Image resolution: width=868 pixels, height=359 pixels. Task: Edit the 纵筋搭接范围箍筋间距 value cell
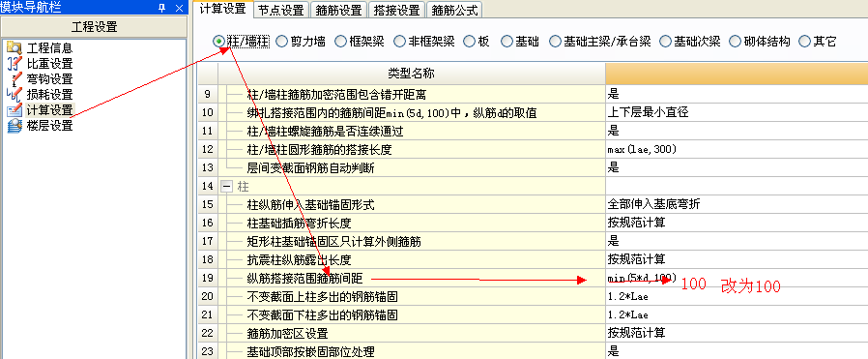[x=737, y=278]
